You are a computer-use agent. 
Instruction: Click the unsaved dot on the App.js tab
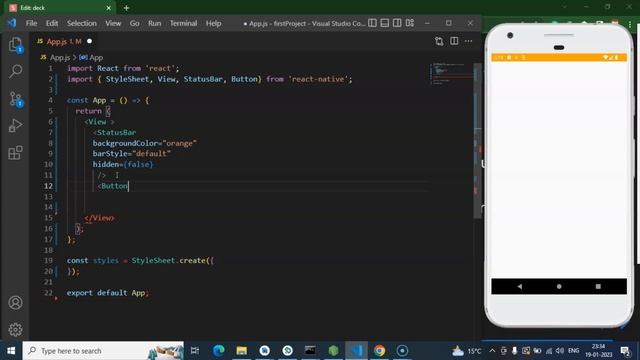pyautogui.click(x=89, y=41)
